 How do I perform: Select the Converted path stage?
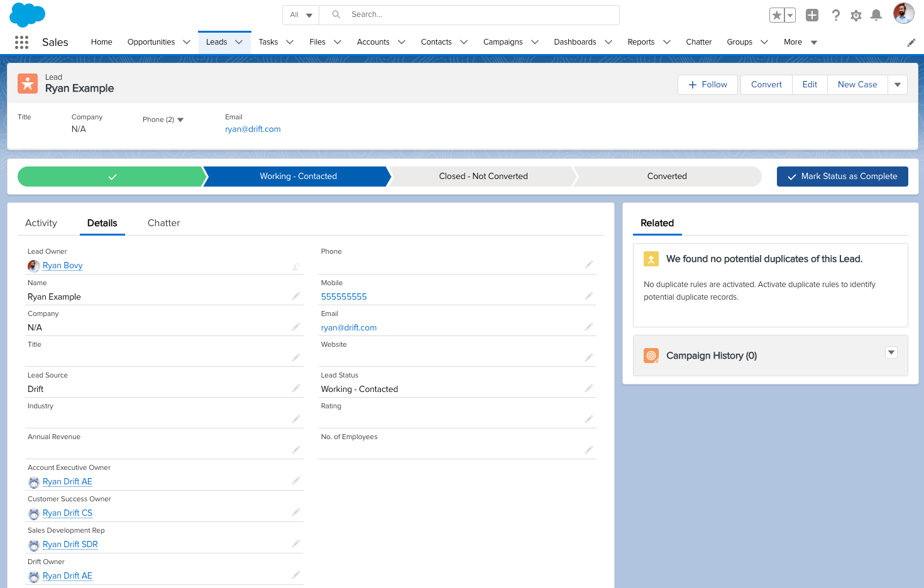667,177
